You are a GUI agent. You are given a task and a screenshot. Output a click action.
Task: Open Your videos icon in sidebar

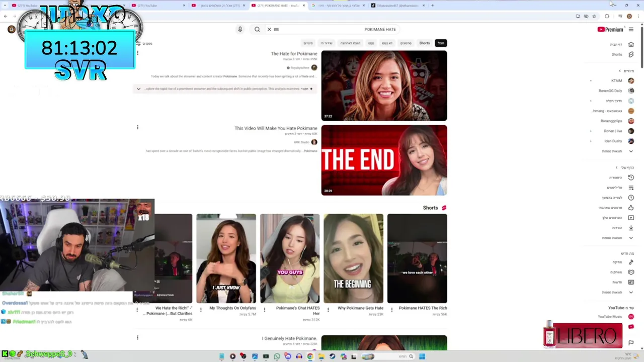coord(631,218)
